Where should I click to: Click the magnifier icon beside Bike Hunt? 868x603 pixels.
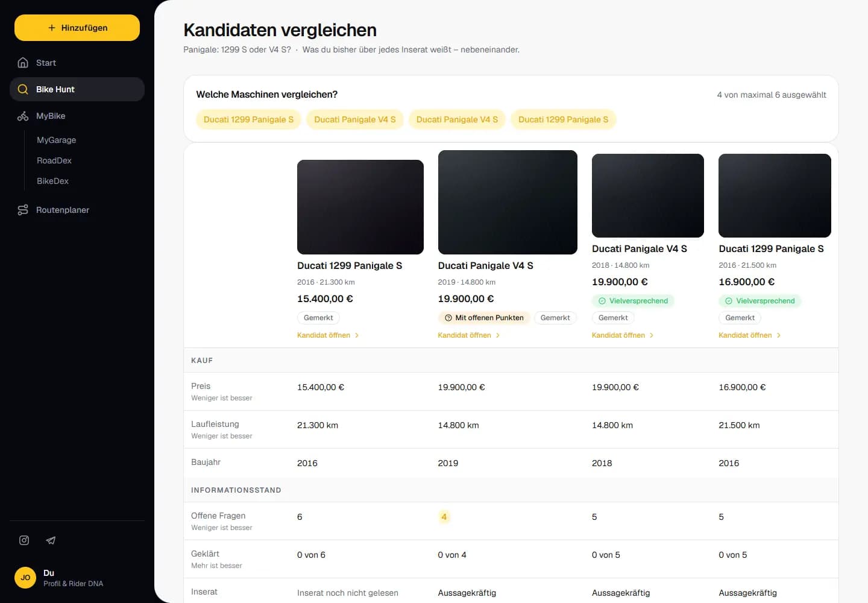(x=23, y=89)
